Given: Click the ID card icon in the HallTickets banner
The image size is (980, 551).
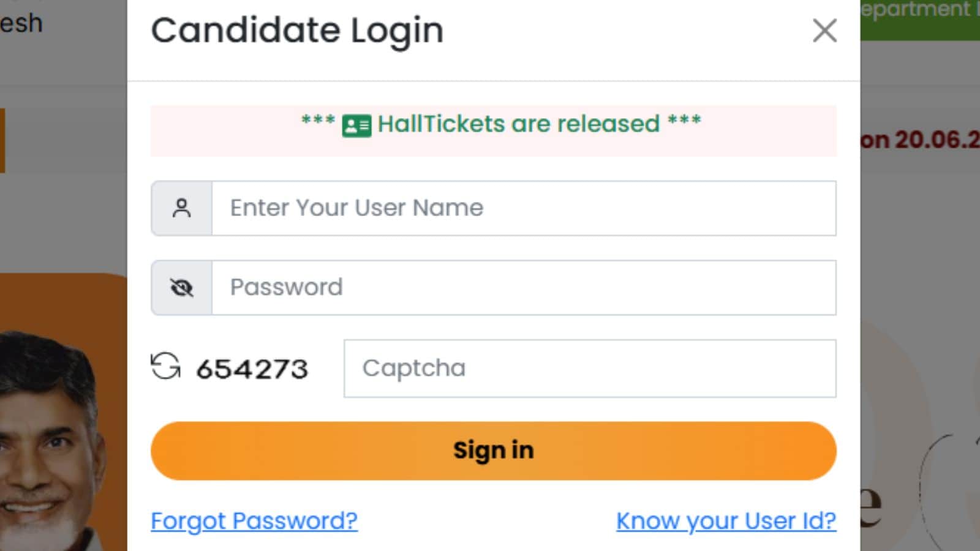Looking at the screenshot, I should (356, 126).
